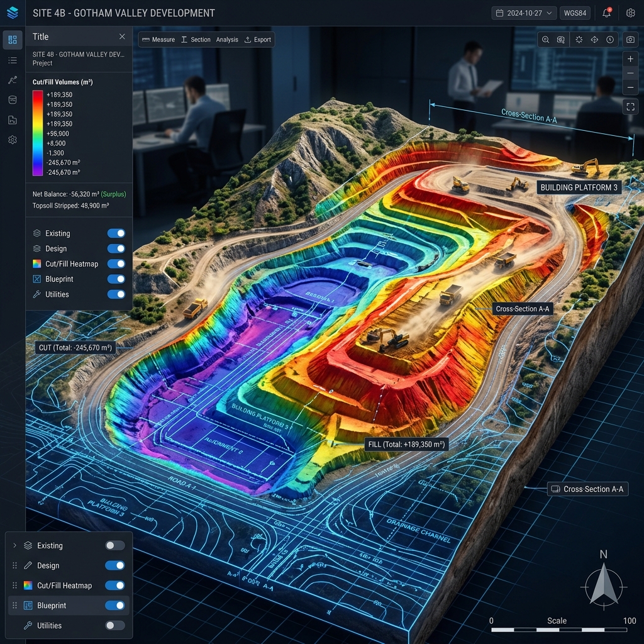Viewport: 644px width, 644px height.
Task: Click the notifications bell icon
Action: (x=607, y=13)
